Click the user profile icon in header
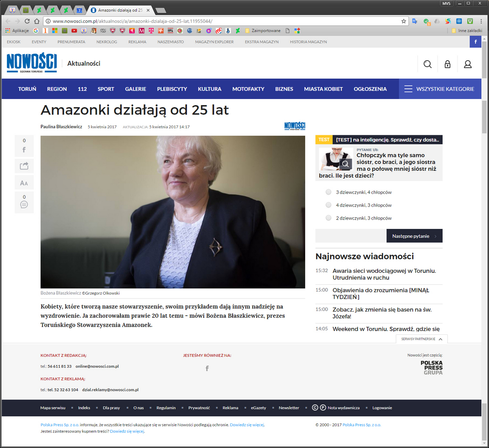Image resolution: width=489 pixels, height=448 pixels. 468,64
